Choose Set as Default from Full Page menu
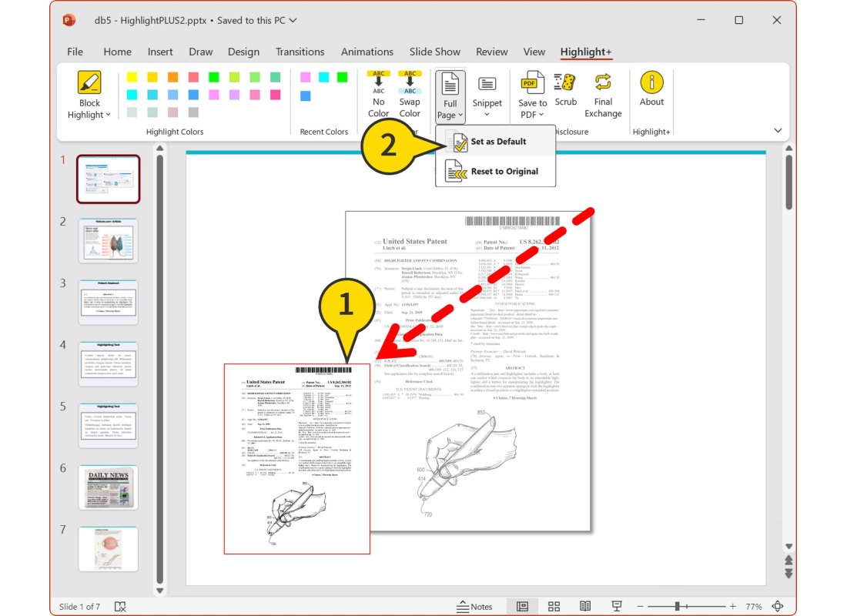This screenshot has width=847, height=616. [495, 142]
